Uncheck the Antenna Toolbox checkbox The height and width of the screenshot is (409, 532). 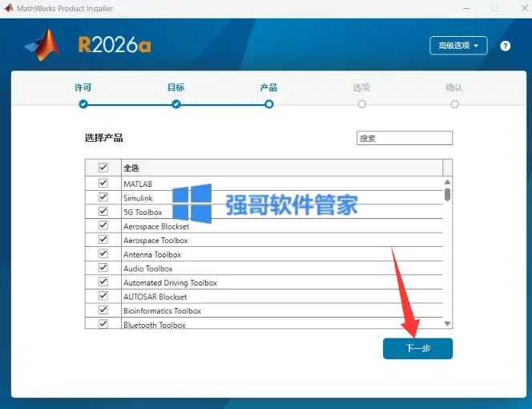coord(103,253)
